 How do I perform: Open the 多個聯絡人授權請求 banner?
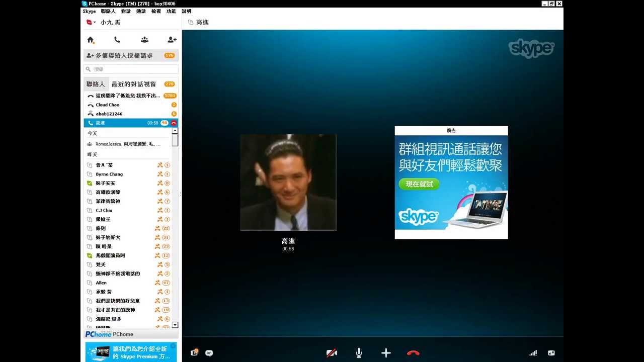(131, 55)
